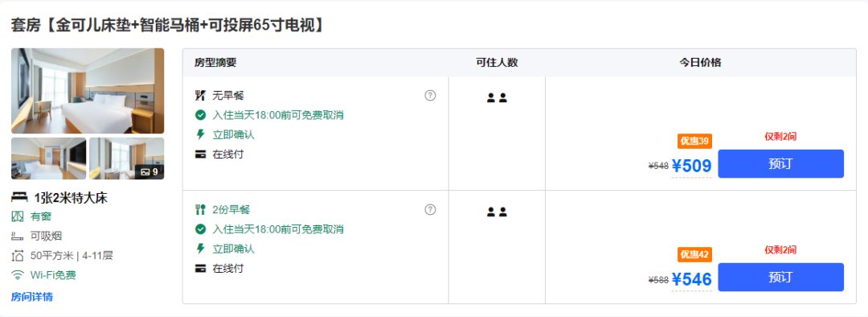Click the 2份早餐 cutlery icon
The image size is (868, 317).
200,209
